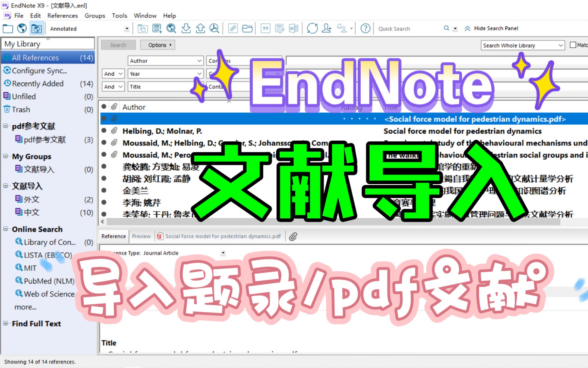Click the PDF icon on the attachment tab
The image size is (588, 368).
[x=160, y=236]
